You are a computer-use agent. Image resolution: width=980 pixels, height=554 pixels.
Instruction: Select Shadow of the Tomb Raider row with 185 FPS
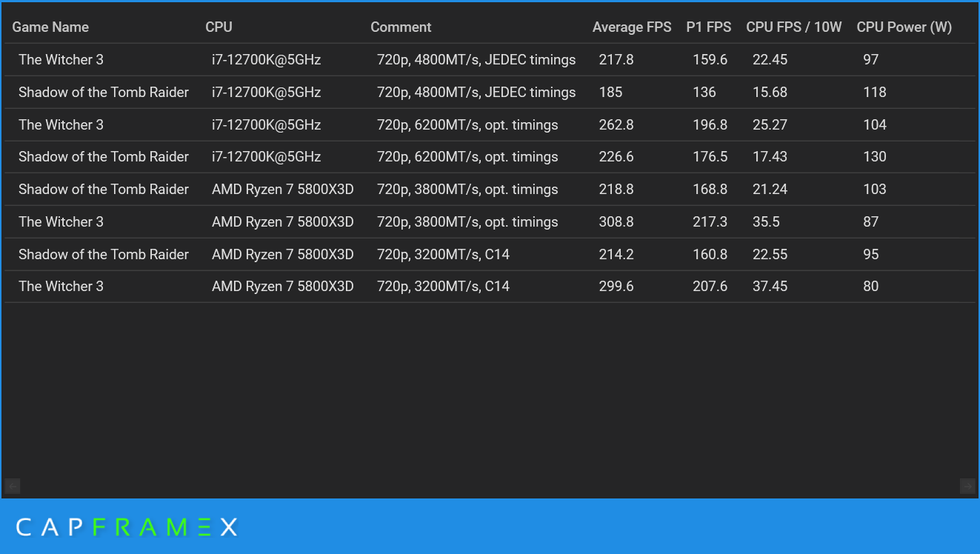point(490,93)
